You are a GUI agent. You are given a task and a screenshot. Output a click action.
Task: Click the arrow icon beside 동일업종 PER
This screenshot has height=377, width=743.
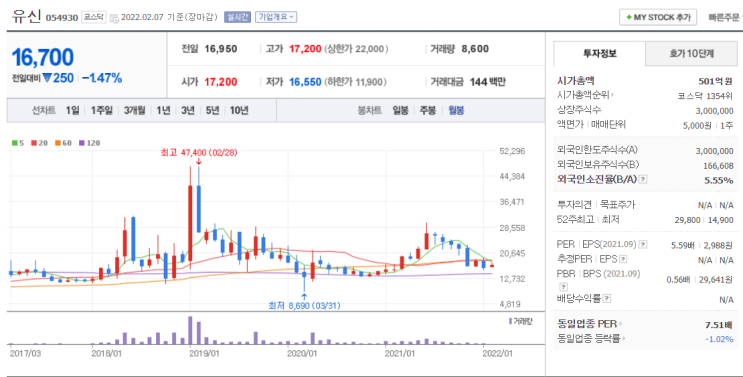pos(620,324)
